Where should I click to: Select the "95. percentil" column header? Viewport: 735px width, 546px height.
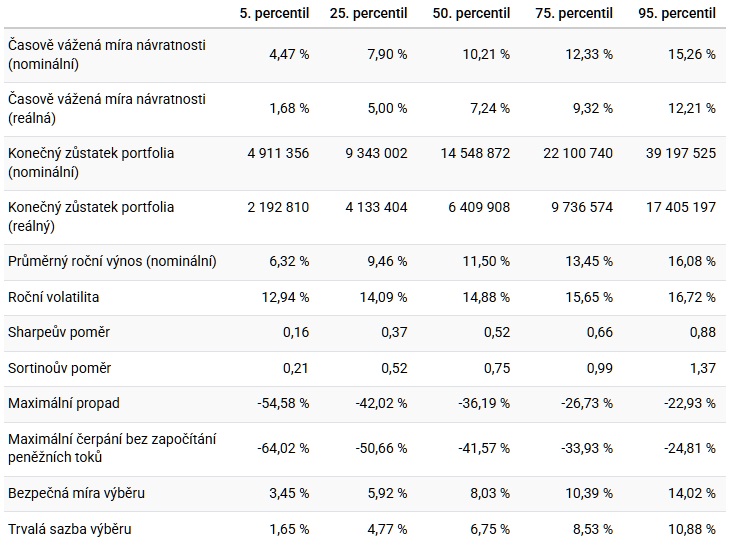click(x=676, y=13)
